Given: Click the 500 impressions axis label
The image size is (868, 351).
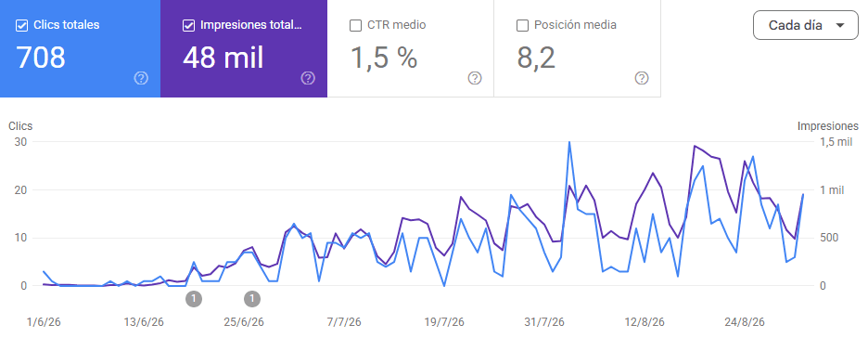Looking at the screenshot, I should click(829, 238).
